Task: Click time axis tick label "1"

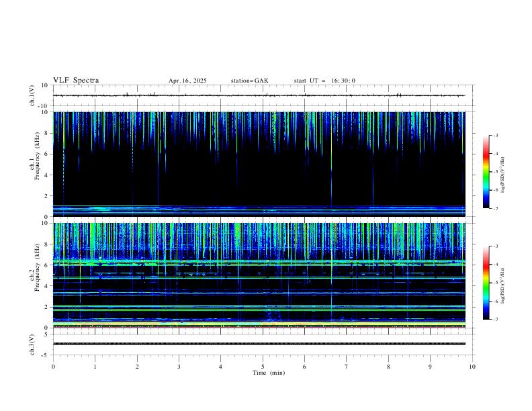Action: (95, 367)
